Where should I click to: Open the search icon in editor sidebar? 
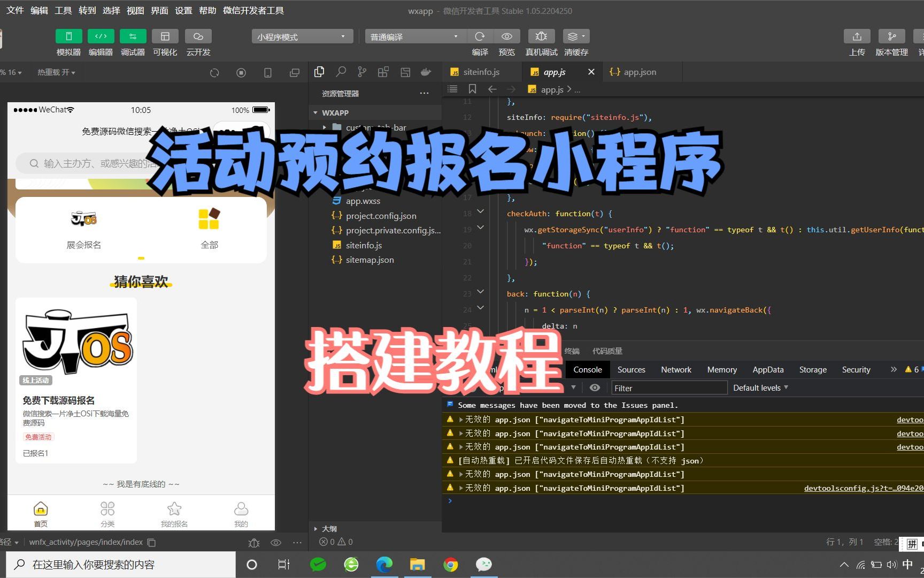(341, 72)
